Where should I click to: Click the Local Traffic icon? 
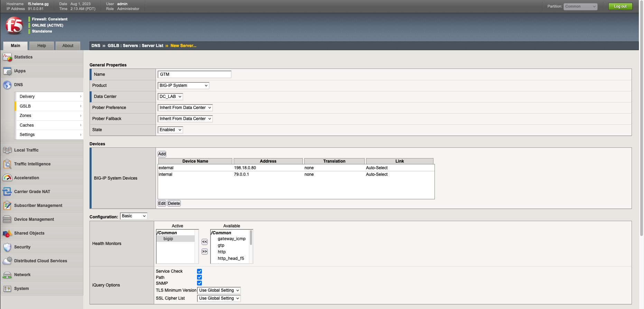[7, 150]
